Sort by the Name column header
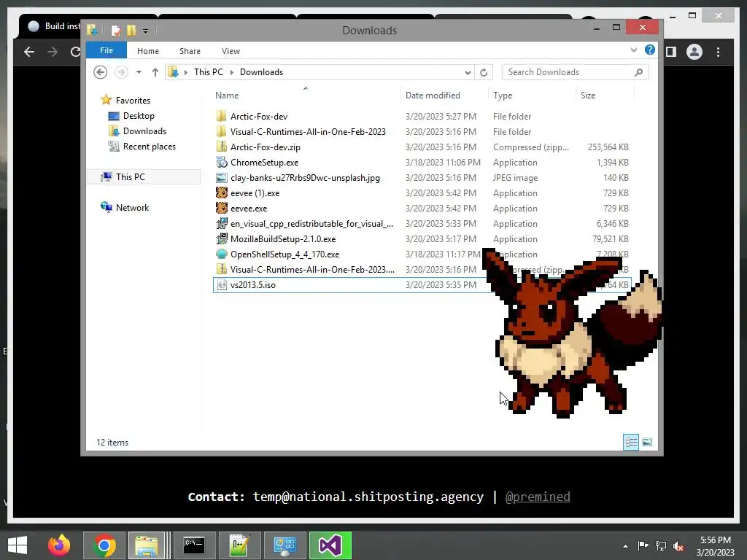 click(227, 96)
